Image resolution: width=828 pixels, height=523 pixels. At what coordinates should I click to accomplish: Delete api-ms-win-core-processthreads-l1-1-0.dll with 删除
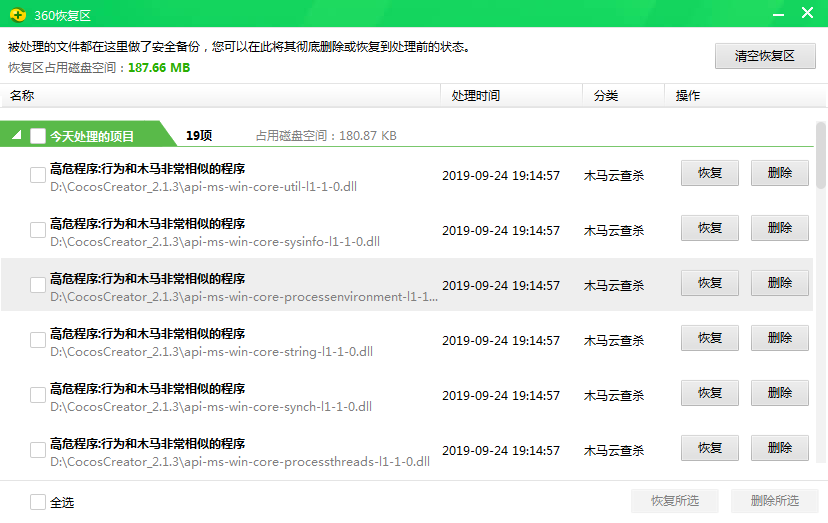(780, 447)
